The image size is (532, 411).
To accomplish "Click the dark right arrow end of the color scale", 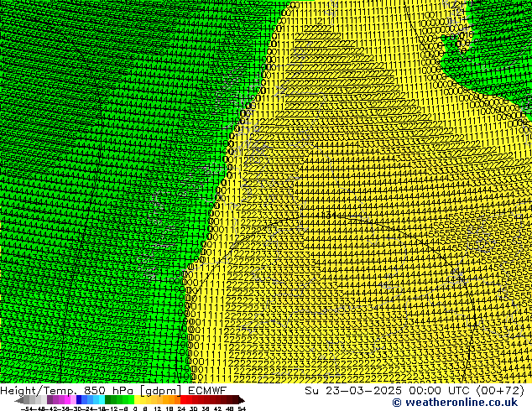I will (x=242, y=400).
